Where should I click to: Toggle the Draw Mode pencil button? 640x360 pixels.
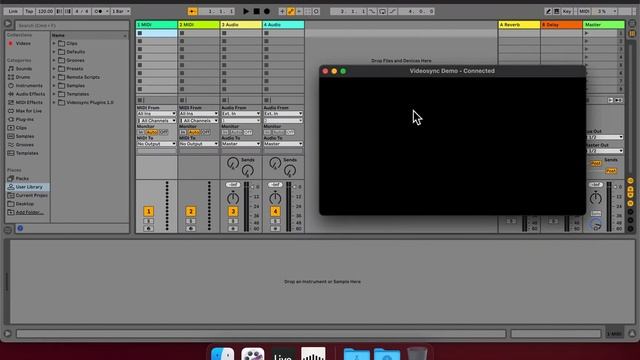[548, 11]
